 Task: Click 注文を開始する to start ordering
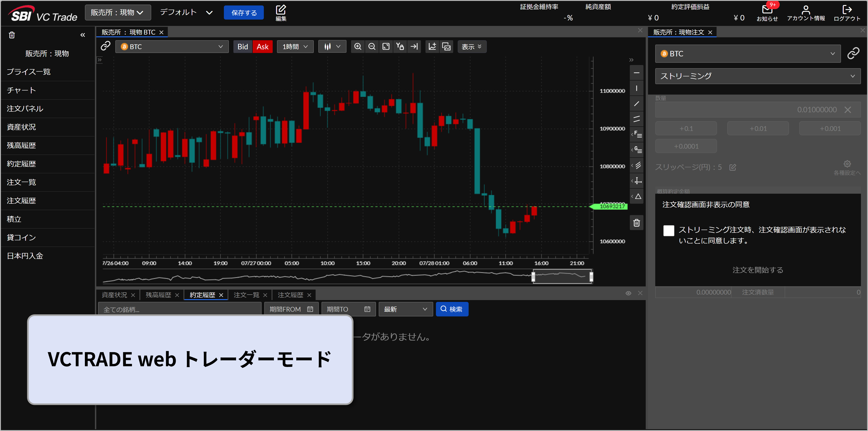tap(758, 270)
